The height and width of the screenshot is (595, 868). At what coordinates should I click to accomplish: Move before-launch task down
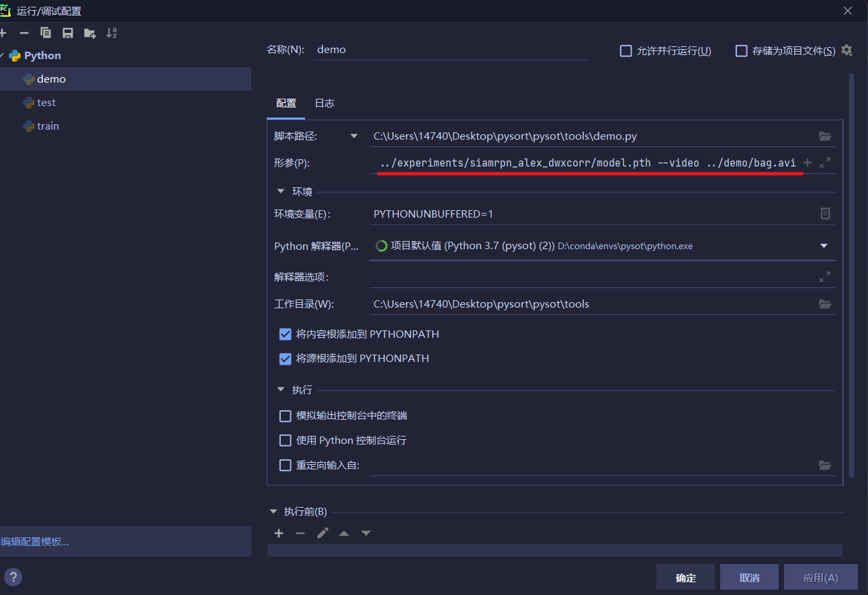[x=365, y=533]
